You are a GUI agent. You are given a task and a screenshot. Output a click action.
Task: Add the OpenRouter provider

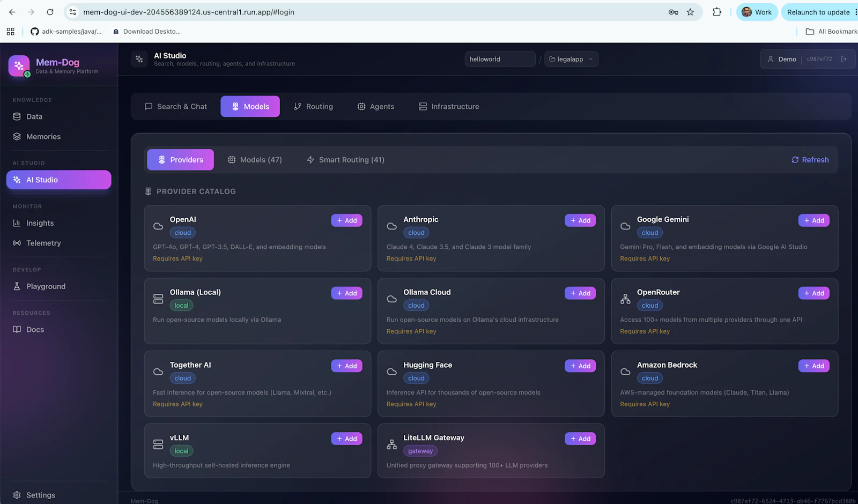[x=814, y=293]
